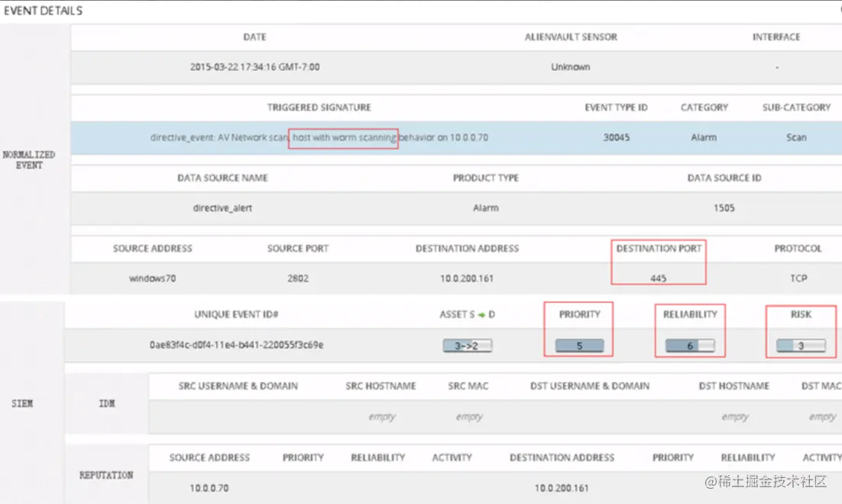Click the SRC HOSTNAME empty value
This screenshot has width=842, height=504.
click(x=382, y=416)
